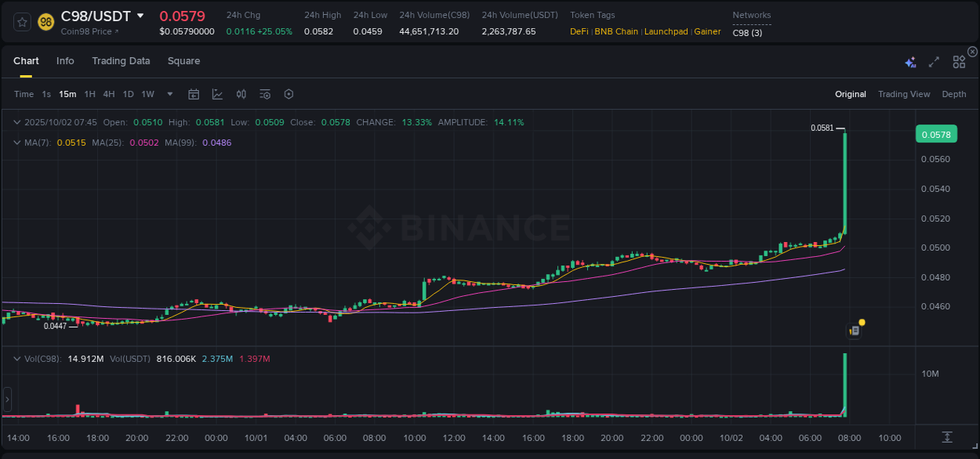The image size is (980, 459).
Task: Expand the chart to fullscreen
Action: (x=934, y=60)
